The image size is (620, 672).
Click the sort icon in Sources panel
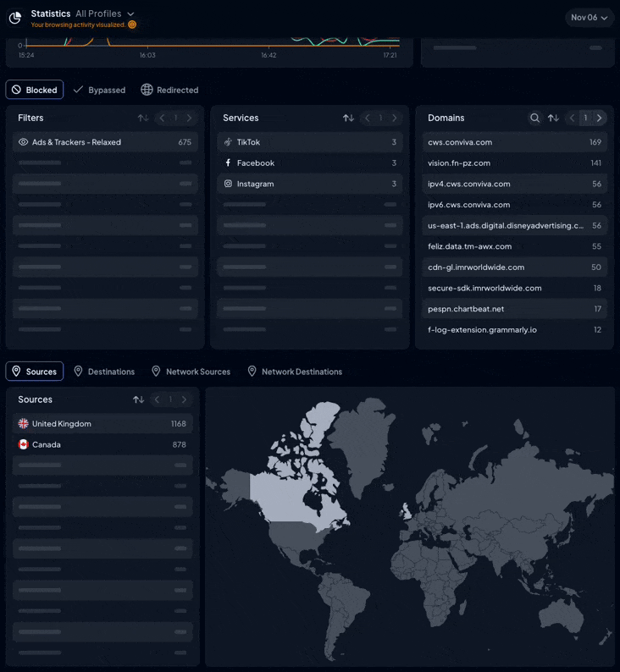pos(138,399)
